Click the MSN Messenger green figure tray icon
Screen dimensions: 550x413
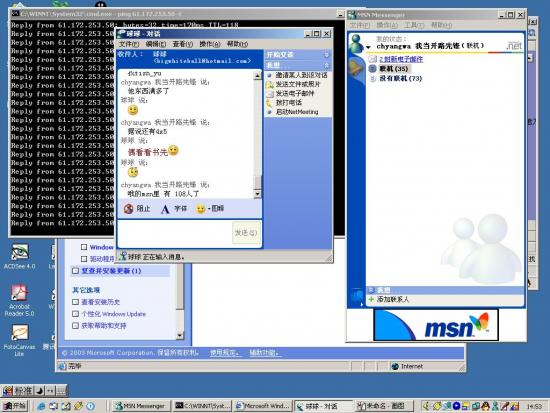click(495, 406)
